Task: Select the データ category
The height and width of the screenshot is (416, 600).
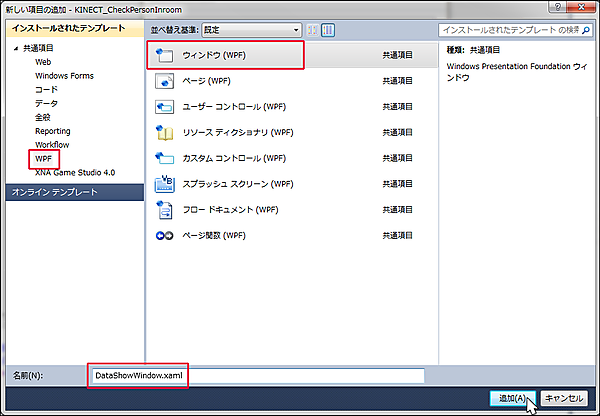Action: [46, 103]
